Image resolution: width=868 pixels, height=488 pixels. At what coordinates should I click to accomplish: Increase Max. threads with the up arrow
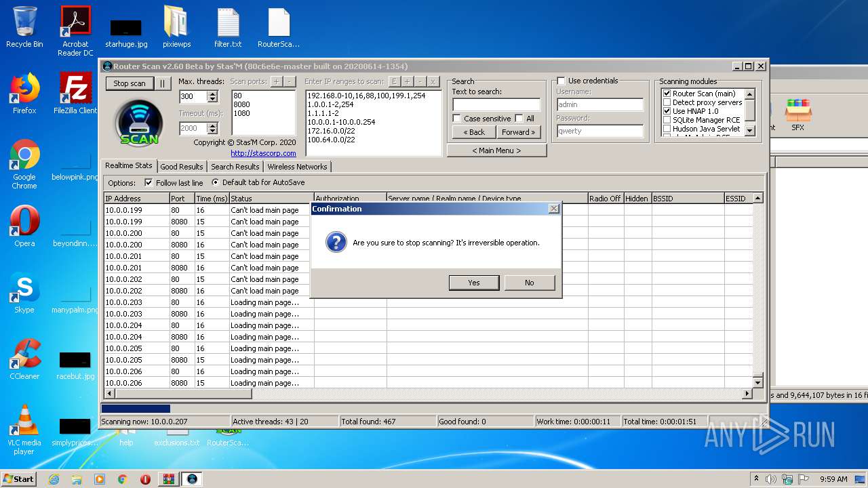click(x=213, y=94)
